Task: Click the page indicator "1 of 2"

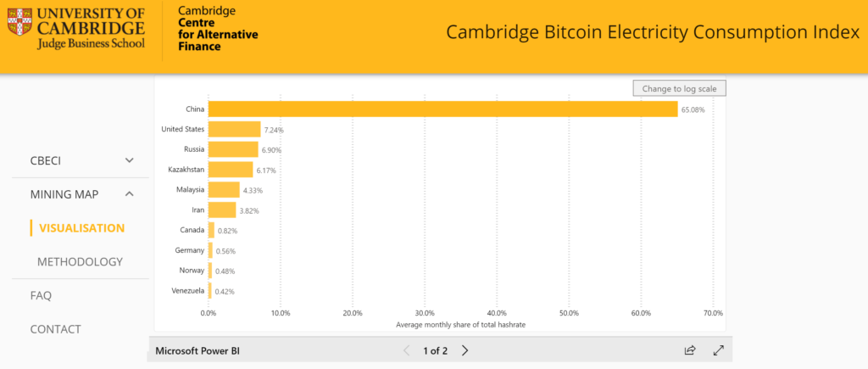Action: click(x=435, y=350)
